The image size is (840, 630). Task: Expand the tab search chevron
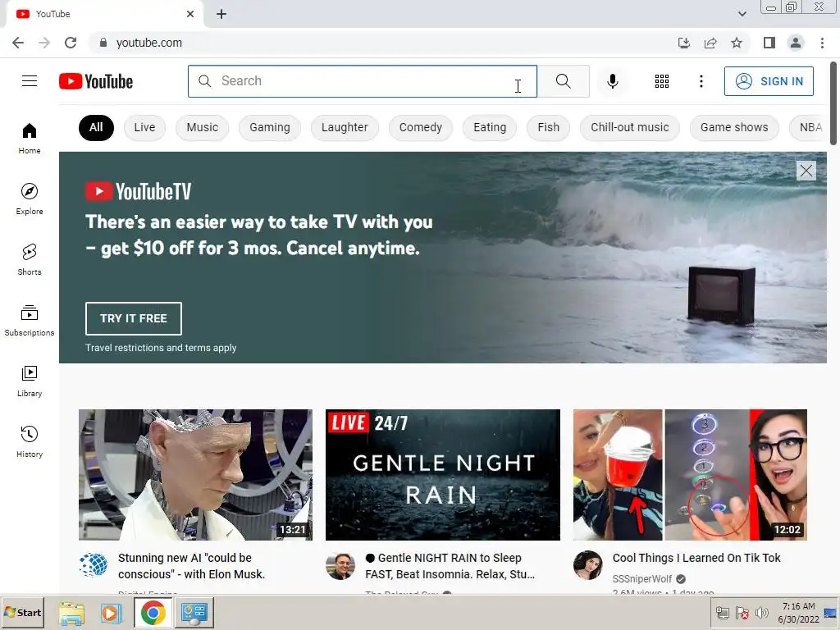742,14
